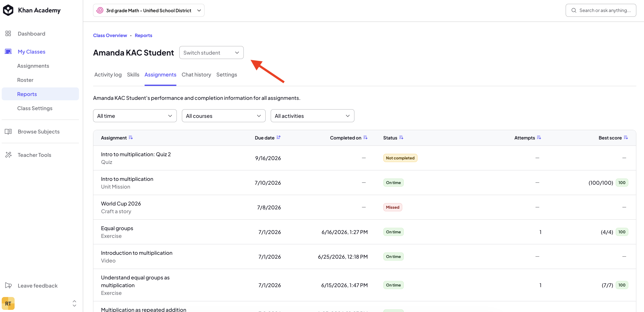The width and height of the screenshot is (644, 312).
Task: Open Understand equal groups as multiplication exercise
Action: tap(135, 281)
